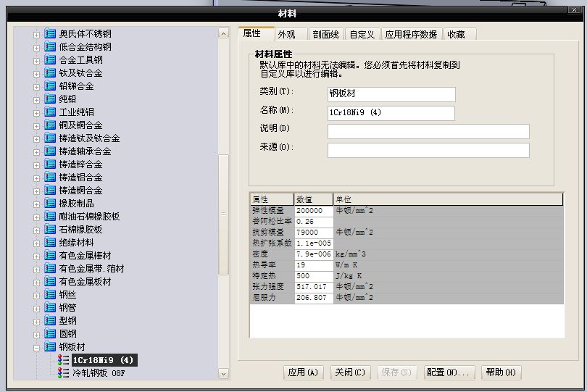Select the 纯铅 library icon

coord(50,99)
